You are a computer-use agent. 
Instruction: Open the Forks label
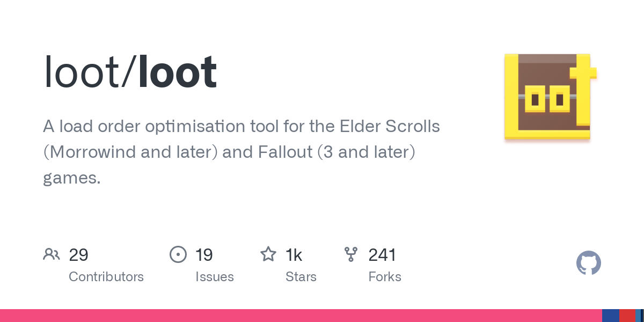385,277
